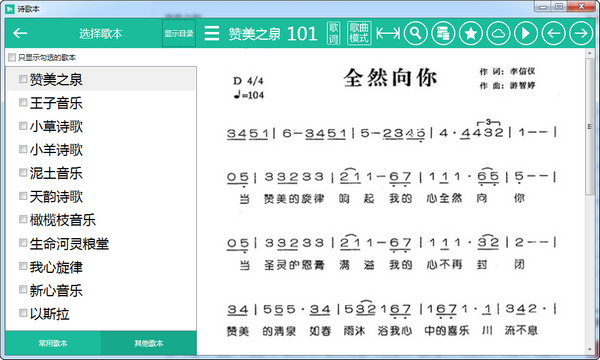Image resolution: width=600 pixels, height=360 pixels.
Task: Select the 小草诗歌 songbook name
Action: tap(56, 126)
